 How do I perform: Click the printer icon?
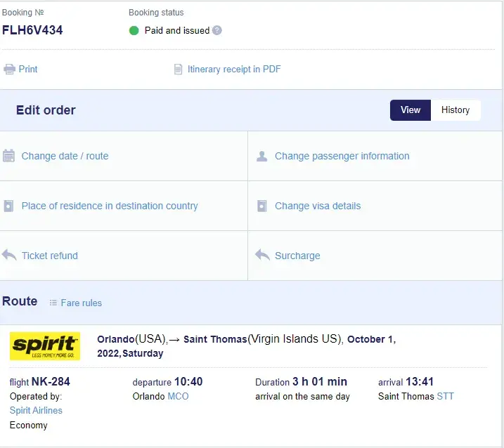click(9, 70)
